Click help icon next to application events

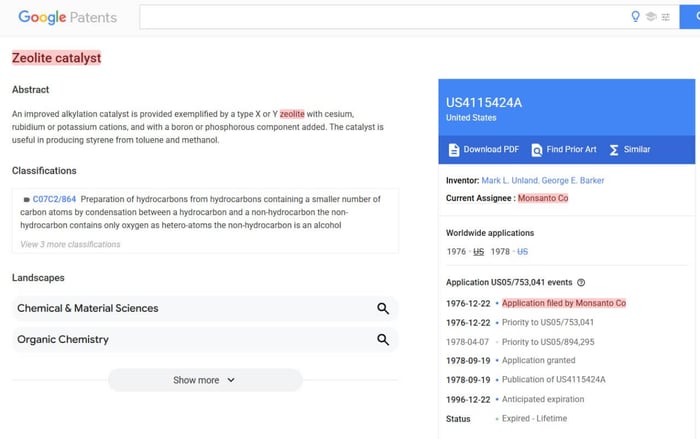581,283
